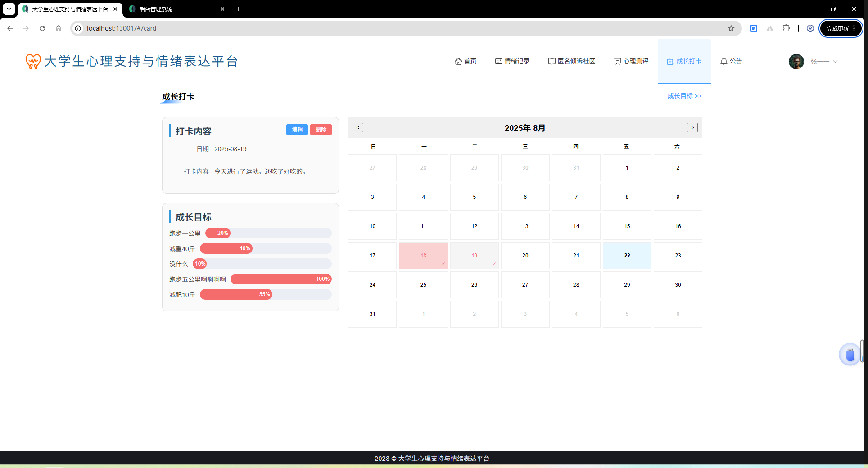Screen dimensions: 868x468
Task: Click the user avatar picture
Action: 796,61
